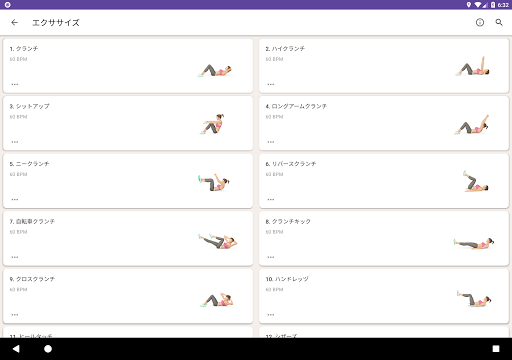
Task: Expand more options on 自転車クランチ card
Action: pyautogui.click(x=15, y=257)
